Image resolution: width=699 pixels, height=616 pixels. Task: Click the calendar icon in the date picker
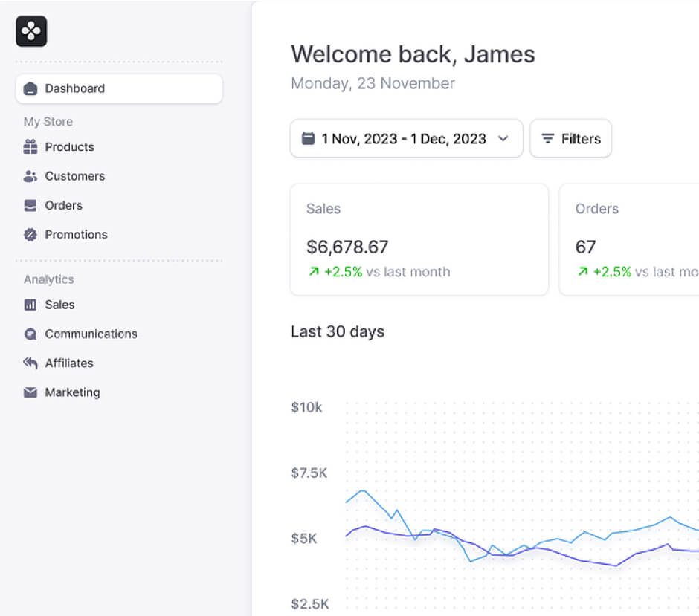(308, 138)
